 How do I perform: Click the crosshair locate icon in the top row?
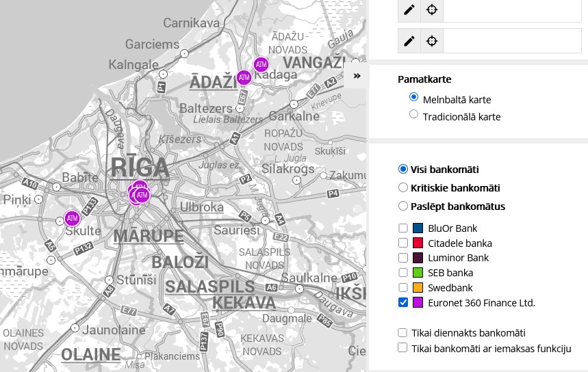(432, 10)
